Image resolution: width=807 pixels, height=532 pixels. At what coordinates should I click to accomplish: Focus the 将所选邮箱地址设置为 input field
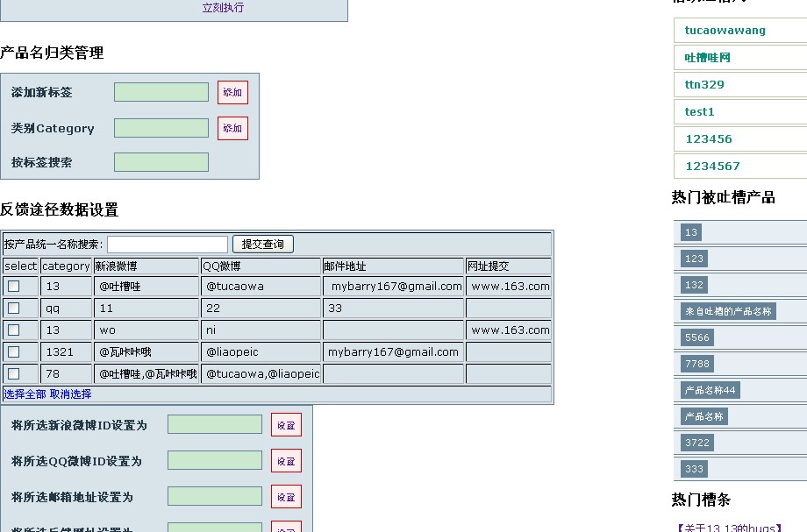(x=215, y=497)
